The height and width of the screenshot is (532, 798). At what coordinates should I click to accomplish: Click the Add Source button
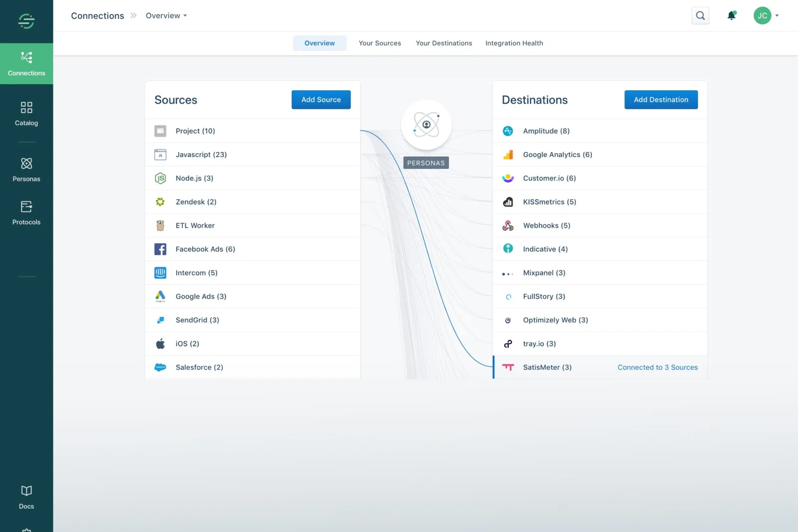[x=321, y=100]
